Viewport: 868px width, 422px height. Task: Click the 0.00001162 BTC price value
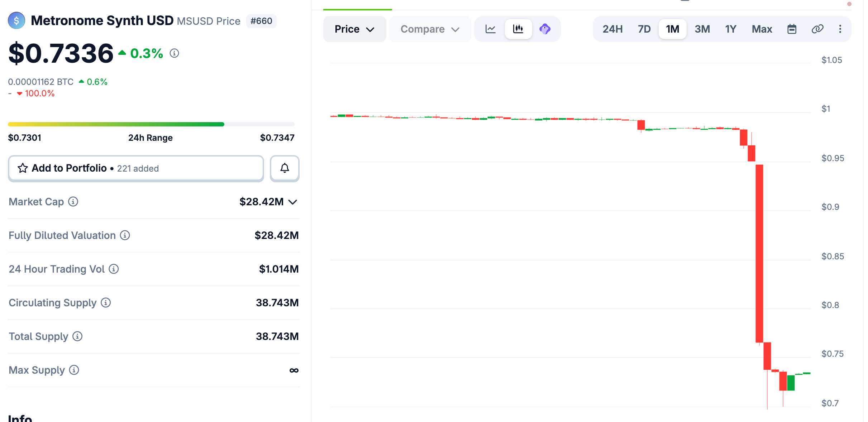(x=41, y=82)
